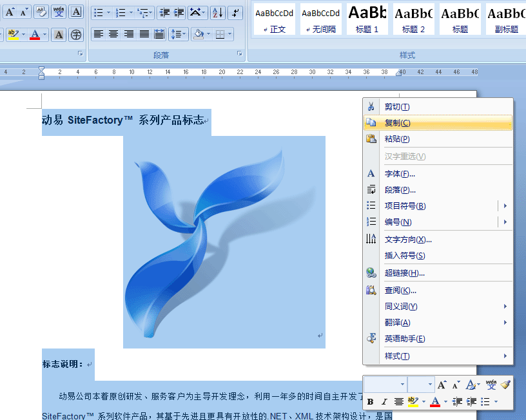The image size is (526, 420).
Task: Select 超链接(H)... in the context menu
Action: [404, 273]
